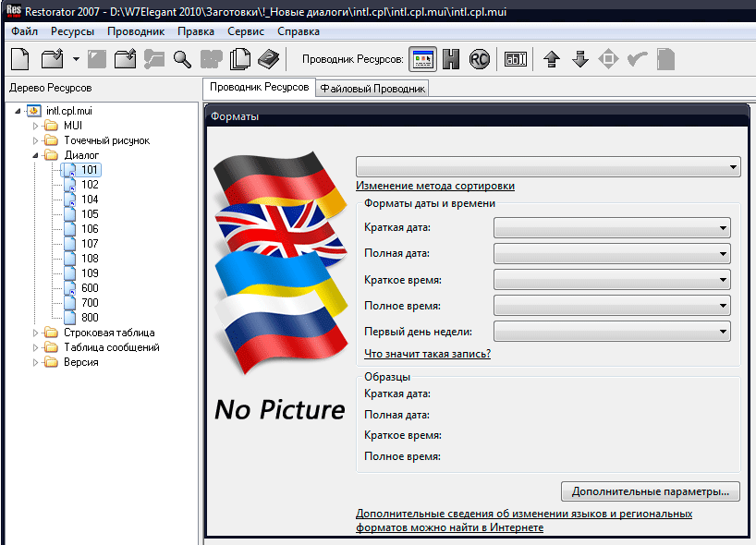Click the flags picture in dialog

(x=281, y=262)
